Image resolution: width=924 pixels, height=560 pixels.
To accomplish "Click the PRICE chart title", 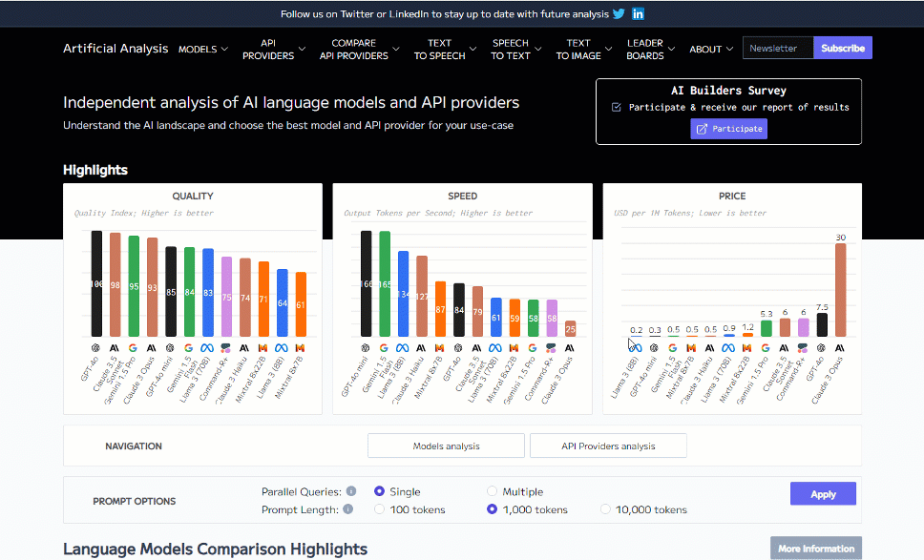I will click(x=732, y=197).
